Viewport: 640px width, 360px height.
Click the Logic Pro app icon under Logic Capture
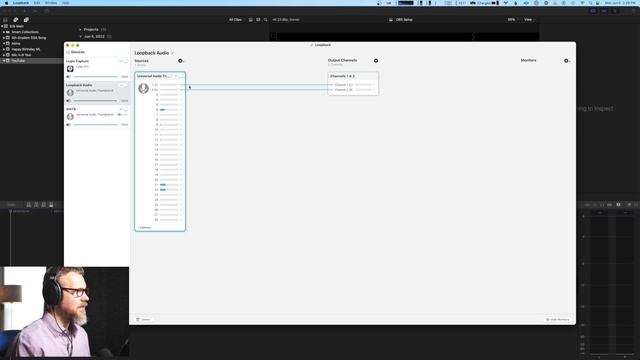coord(70,69)
